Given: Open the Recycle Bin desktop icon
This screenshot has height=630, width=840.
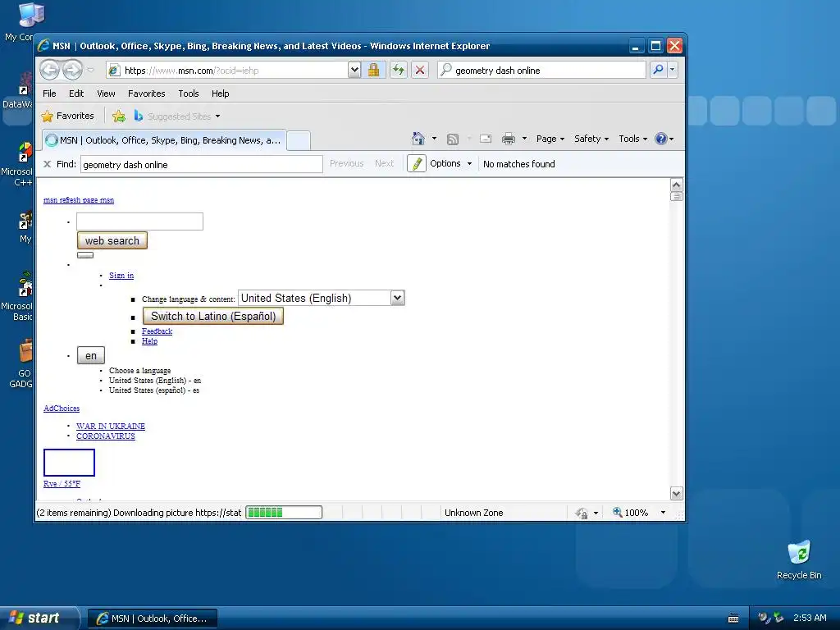Looking at the screenshot, I should (799, 559).
